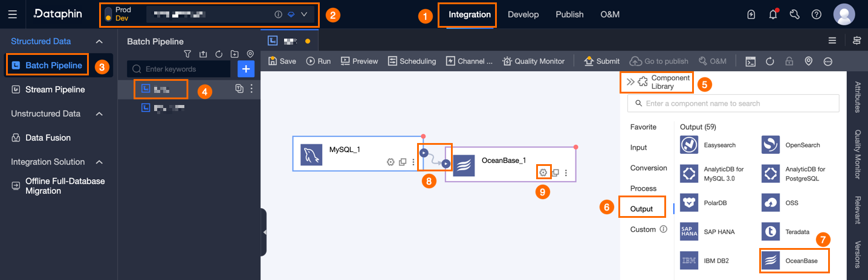Select the Output component category
Image resolution: width=868 pixels, height=280 pixels.
tap(641, 209)
